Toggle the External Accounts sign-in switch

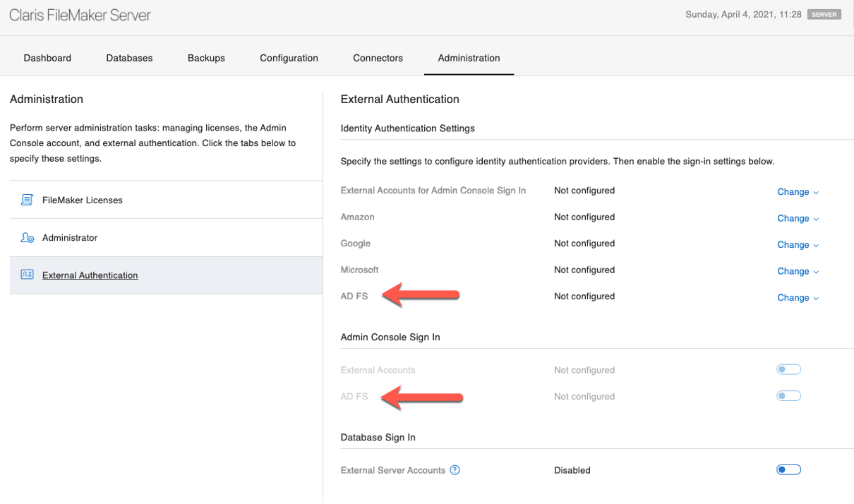[x=788, y=369]
